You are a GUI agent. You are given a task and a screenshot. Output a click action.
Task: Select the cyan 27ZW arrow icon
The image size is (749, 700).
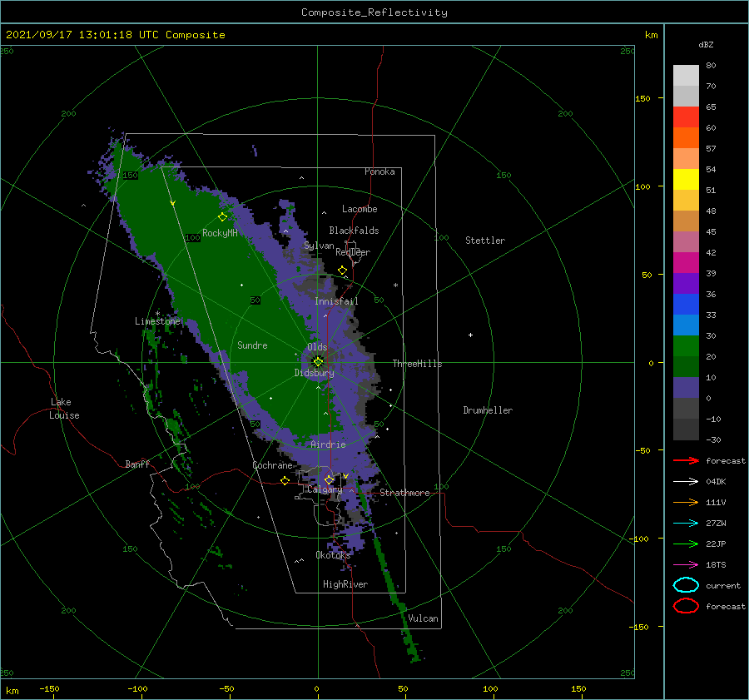point(686,524)
